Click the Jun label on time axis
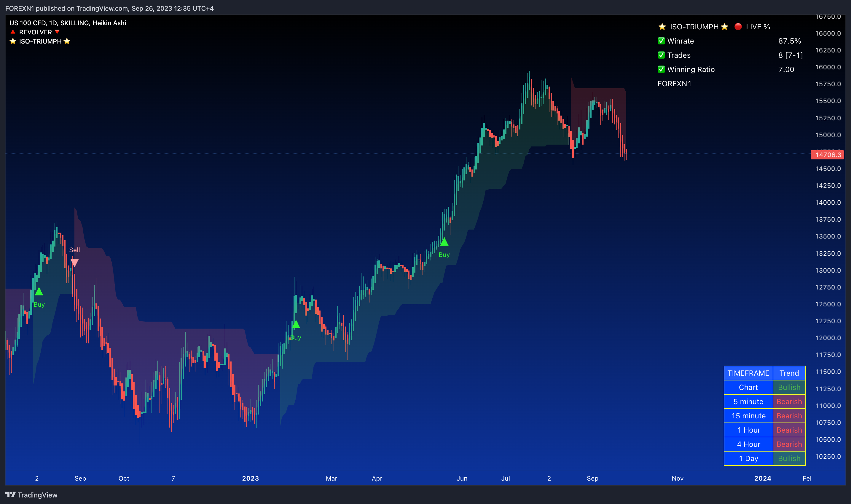Screen dimensions: 851x504 (x=462, y=478)
